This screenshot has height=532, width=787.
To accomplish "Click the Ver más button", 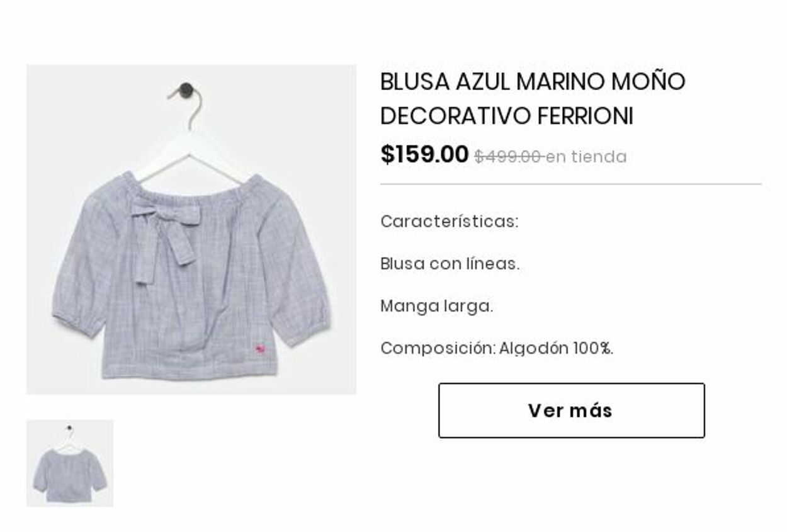I will point(571,410).
